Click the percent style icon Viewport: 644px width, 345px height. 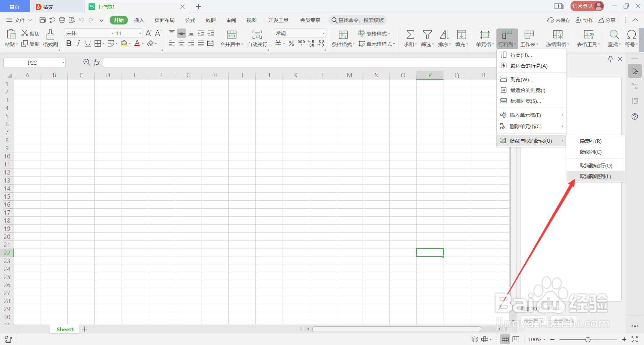coord(291,43)
